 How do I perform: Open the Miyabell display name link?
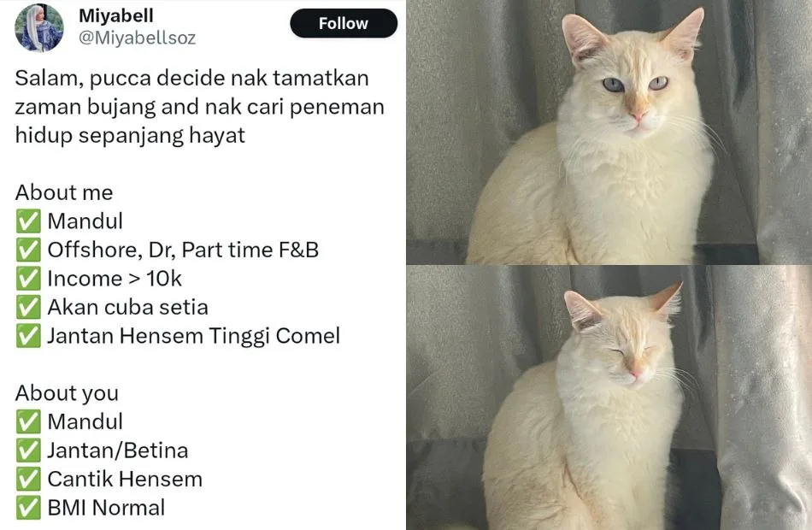116,15
